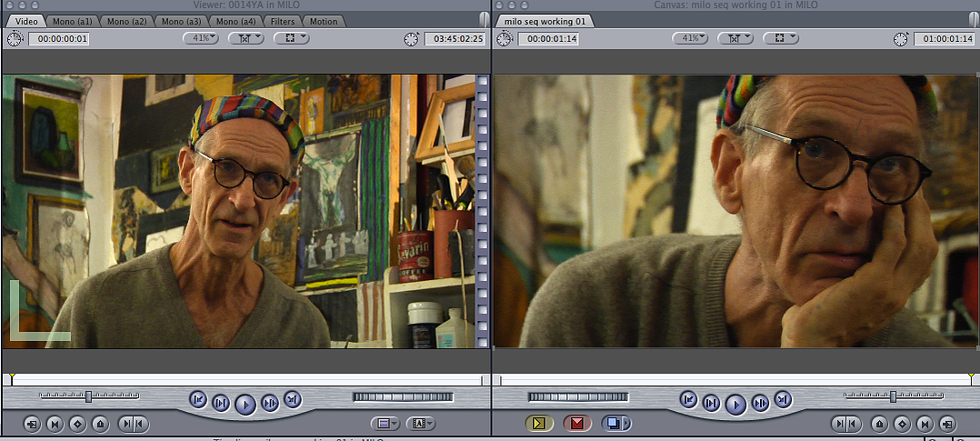
Task: Click the Viewer timecode duration clock icon
Action: 15,39
